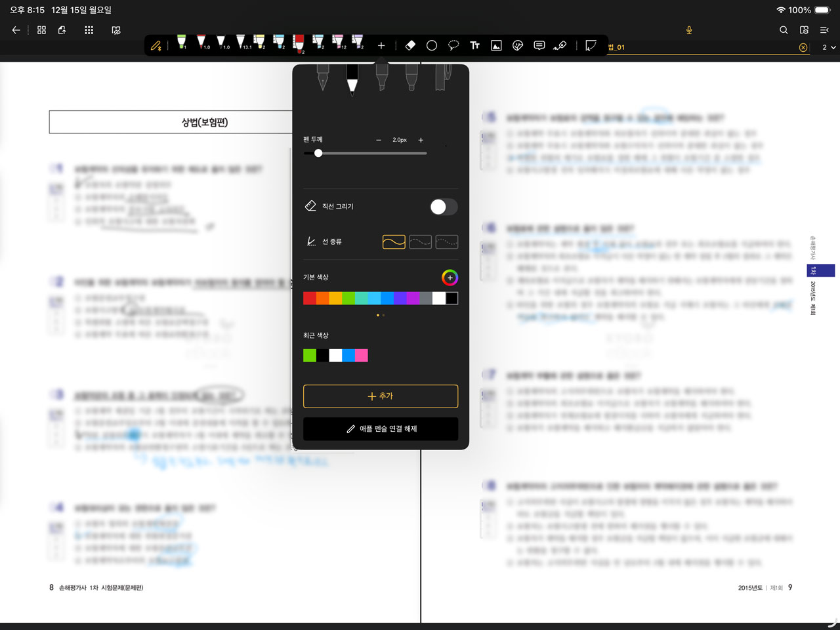Activate the laser pointer tool

pos(560,45)
